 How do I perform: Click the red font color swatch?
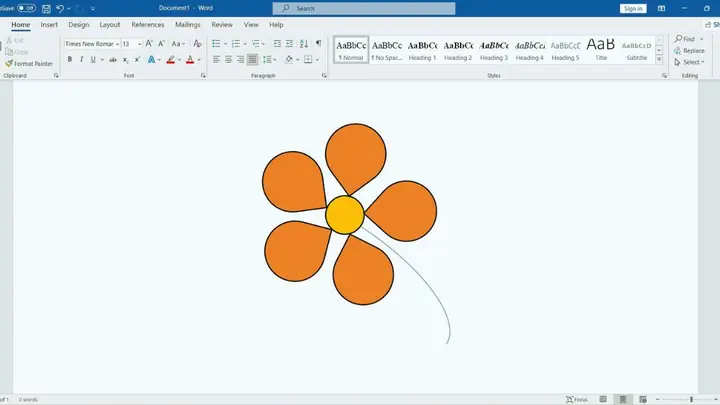click(190, 60)
